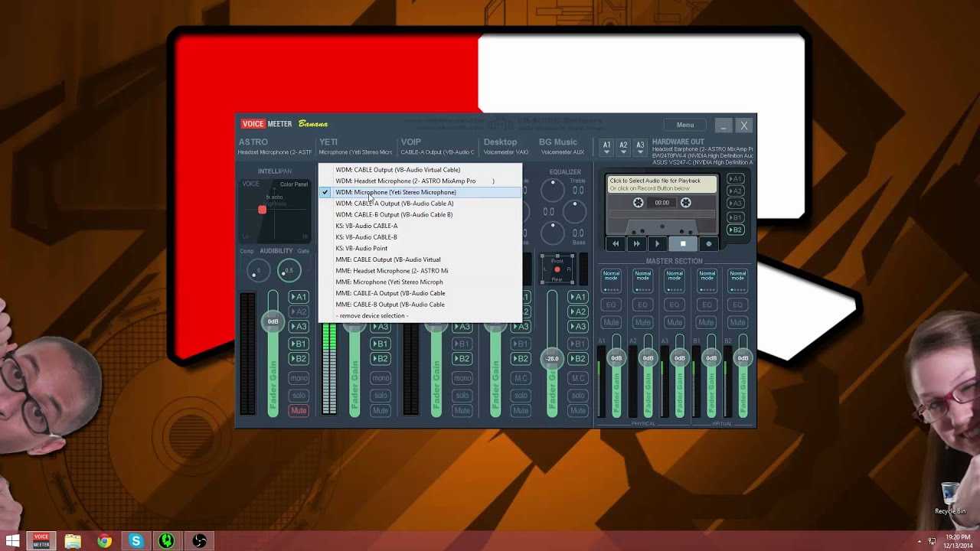
Task: Select KS: VB-Audio Point entry
Action: (420, 248)
